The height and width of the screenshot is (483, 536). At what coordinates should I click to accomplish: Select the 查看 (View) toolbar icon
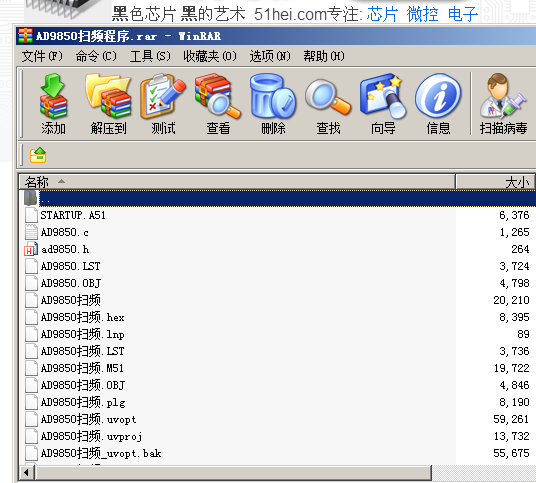pyautogui.click(x=218, y=104)
